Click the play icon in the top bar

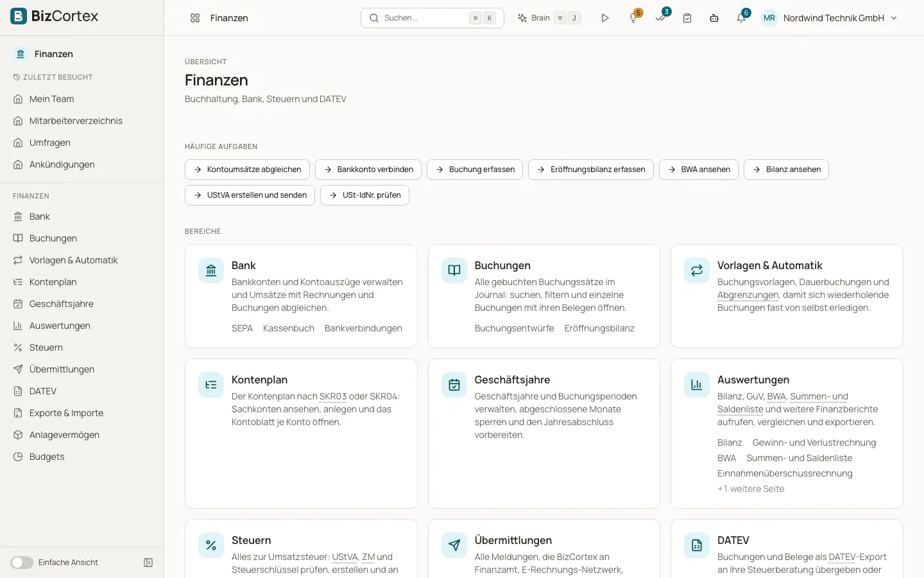605,18
